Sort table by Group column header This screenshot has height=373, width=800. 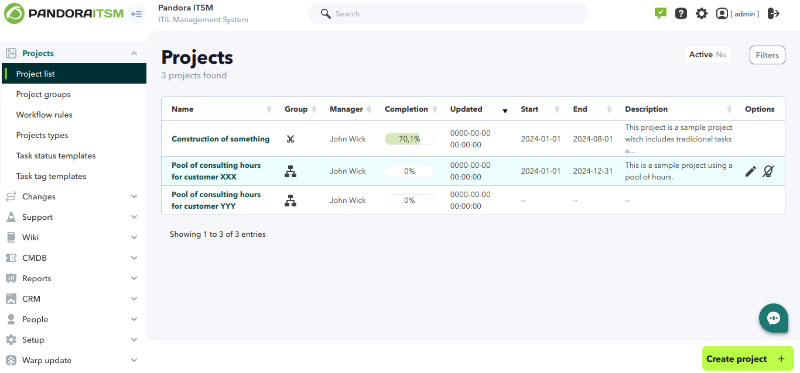coord(301,109)
